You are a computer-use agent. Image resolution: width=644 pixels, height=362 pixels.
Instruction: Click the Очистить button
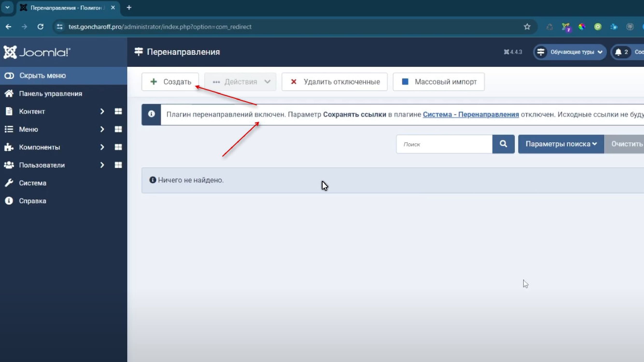point(624,144)
